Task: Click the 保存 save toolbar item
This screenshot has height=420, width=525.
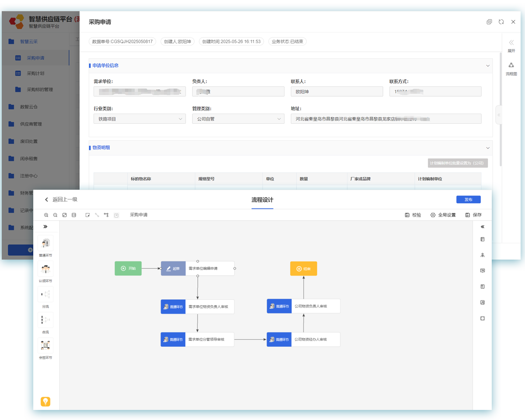Action: coord(473,215)
